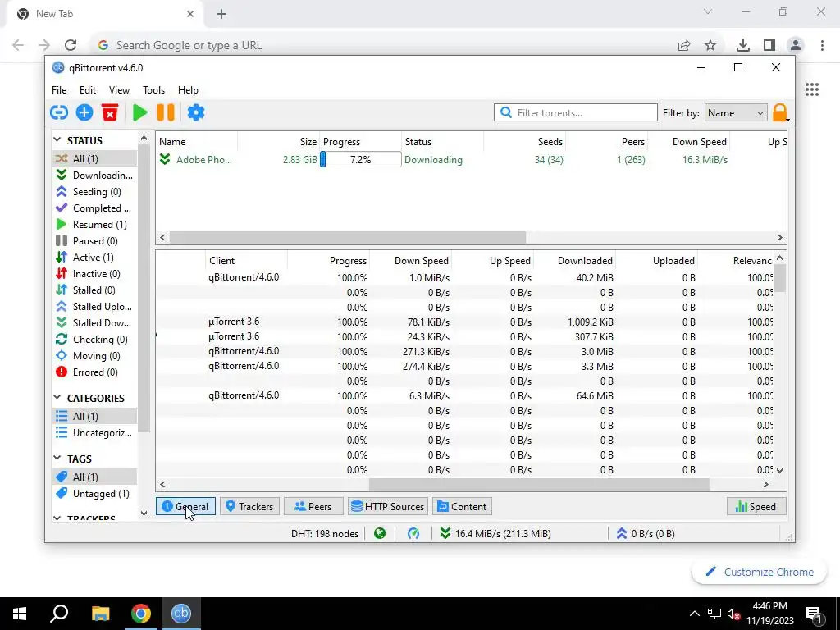Select Errored (0) status filter
840x630 pixels.
95,372
